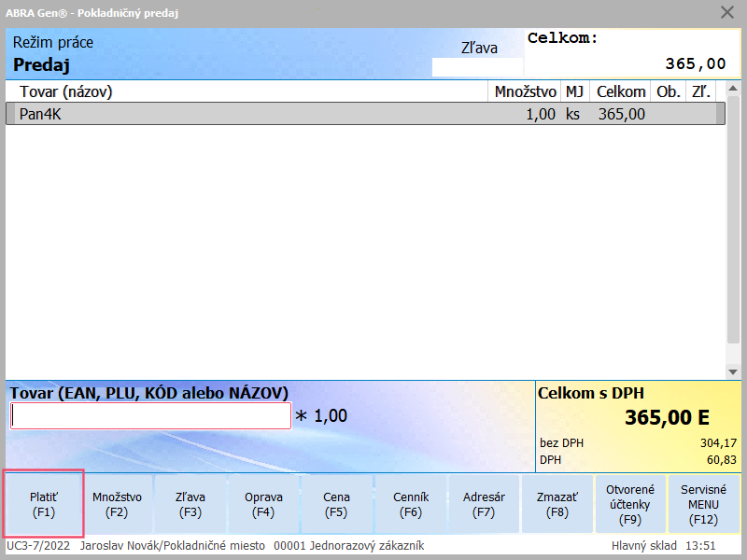Click the Množstvo (F2) quantity button
Viewport: 747px width, 560px height.
tap(117, 504)
